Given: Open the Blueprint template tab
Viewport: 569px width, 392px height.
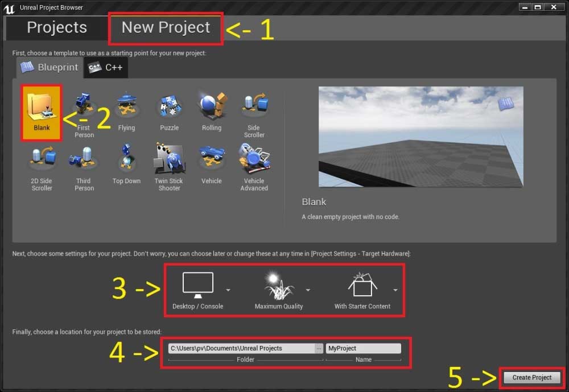Looking at the screenshot, I should pos(50,68).
